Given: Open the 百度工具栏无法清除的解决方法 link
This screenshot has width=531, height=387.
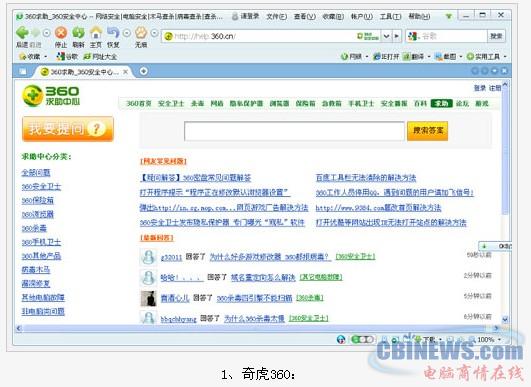Looking at the screenshot, I should pyautogui.click(x=366, y=178).
